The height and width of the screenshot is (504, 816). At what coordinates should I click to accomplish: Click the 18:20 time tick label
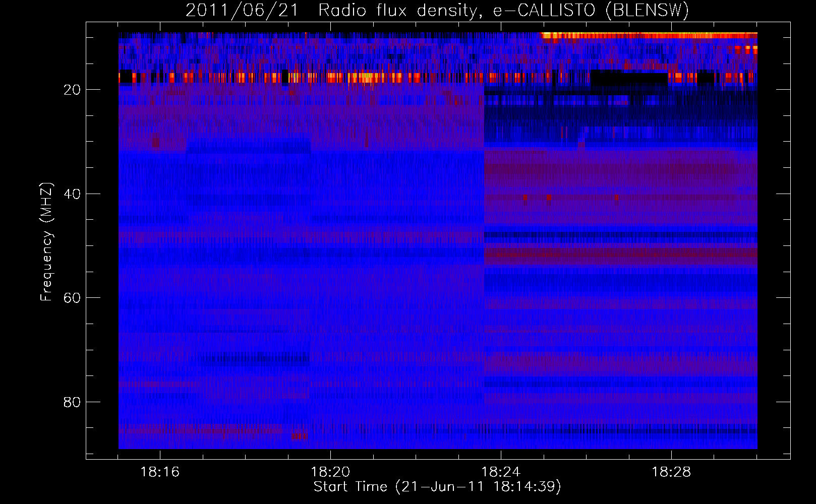tap(330, 472)
